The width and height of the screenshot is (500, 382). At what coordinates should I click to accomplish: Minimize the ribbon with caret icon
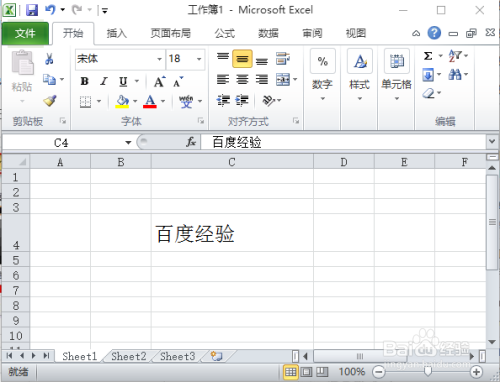pos(416,33)
